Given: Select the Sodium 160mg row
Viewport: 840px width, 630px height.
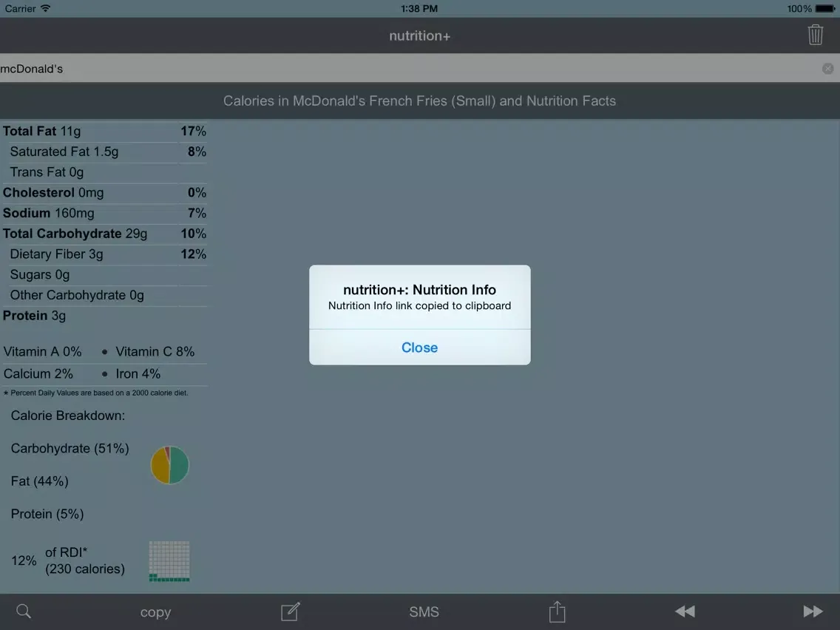Looking at the screenshot, I should pos(104,213).
